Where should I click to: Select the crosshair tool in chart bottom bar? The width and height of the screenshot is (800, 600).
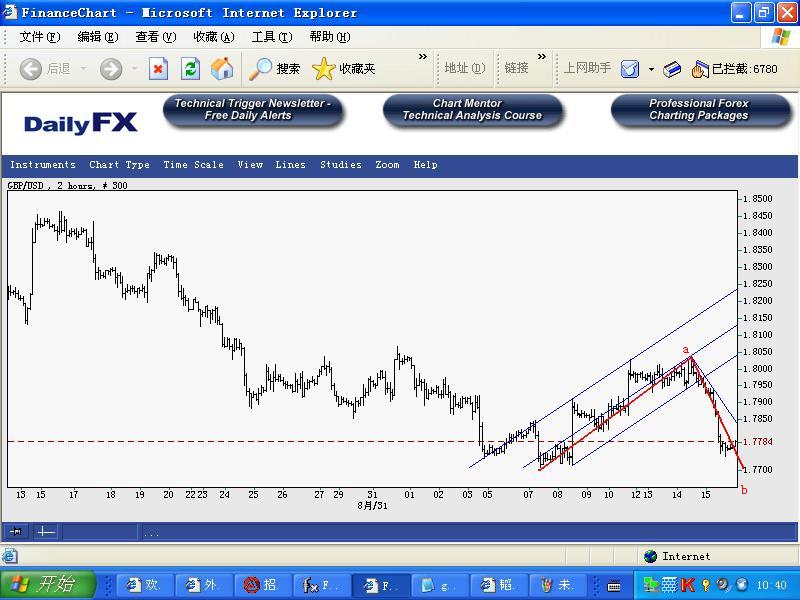click(46, 532)
